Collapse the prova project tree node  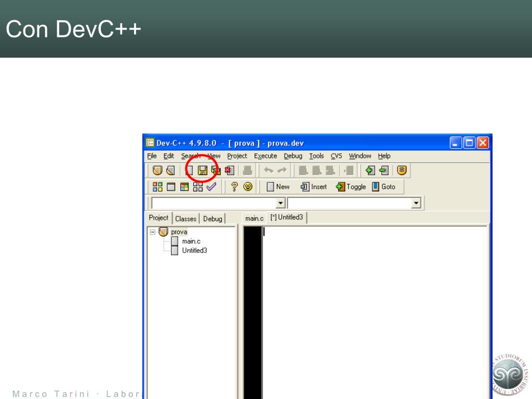coord(153,232)
